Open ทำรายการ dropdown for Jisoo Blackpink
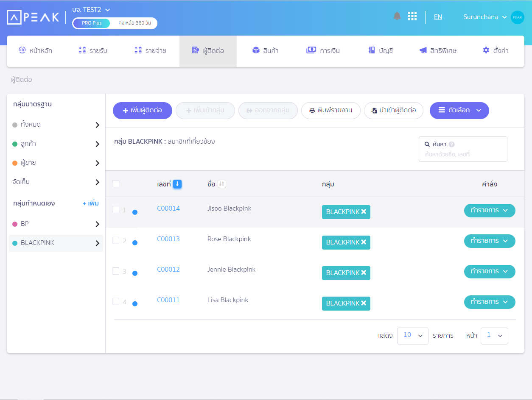Screen dimensions: 532x400 point(490,210)
